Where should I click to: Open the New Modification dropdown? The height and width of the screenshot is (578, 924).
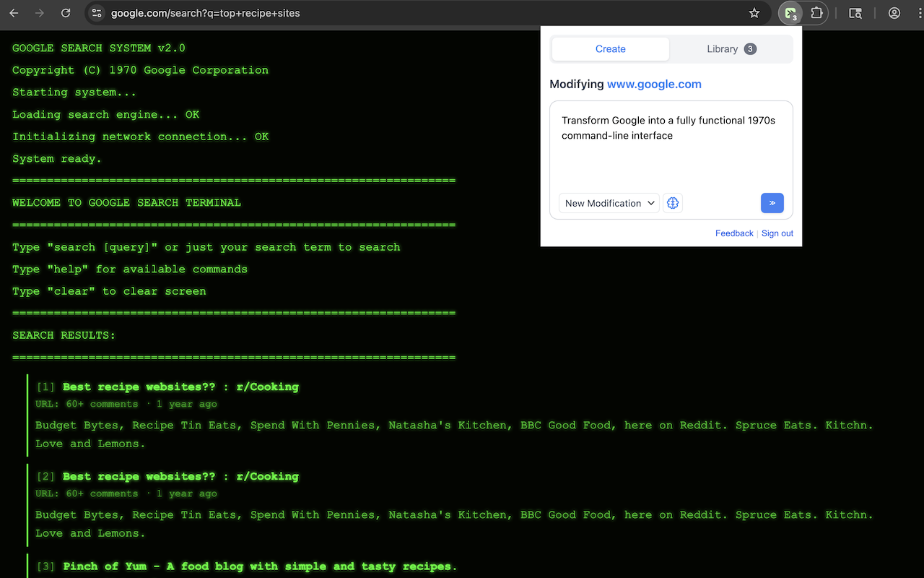pyautogui.click(x=608, y=203)
